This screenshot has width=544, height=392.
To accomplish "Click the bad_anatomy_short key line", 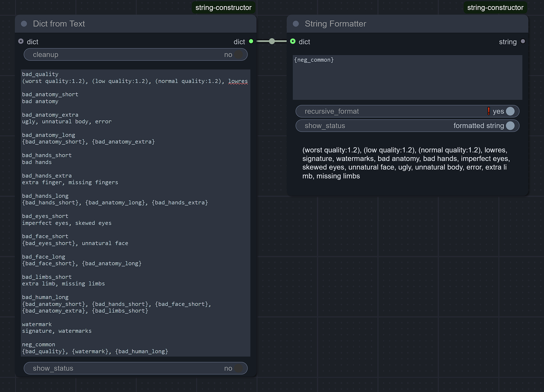I will [x=50, y=94].
